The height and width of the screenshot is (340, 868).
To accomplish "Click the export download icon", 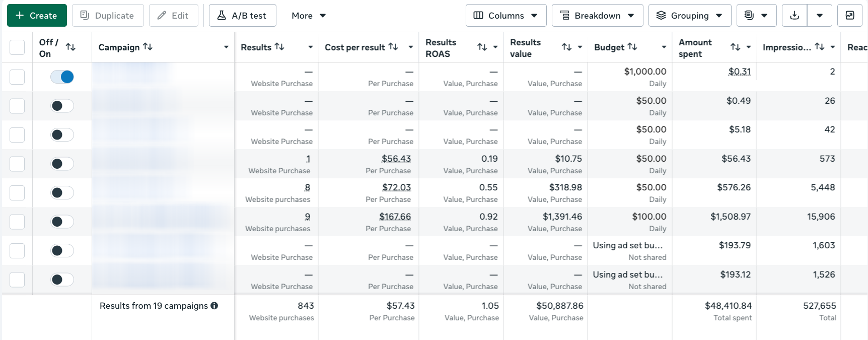I will 794,16.
